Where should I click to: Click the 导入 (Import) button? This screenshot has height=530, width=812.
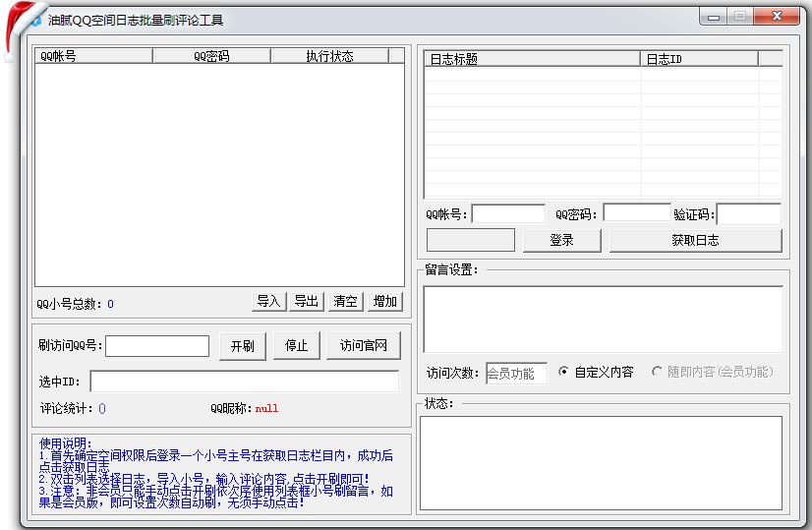tap(268, 302)
